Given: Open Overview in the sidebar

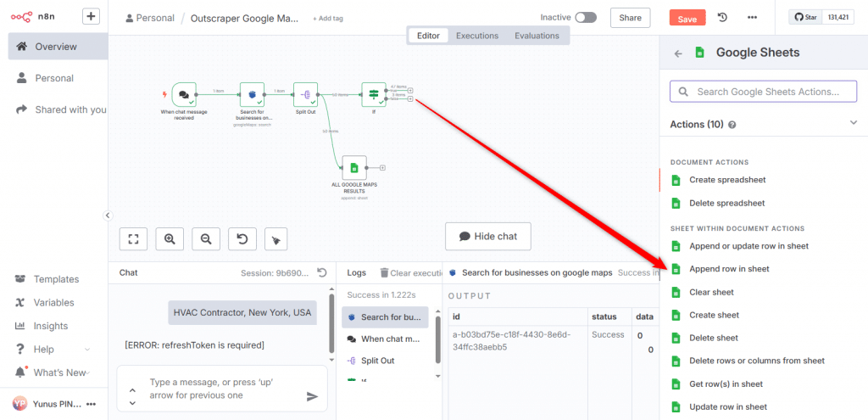Looking at the screenshot, I should (x=58, y=47).
